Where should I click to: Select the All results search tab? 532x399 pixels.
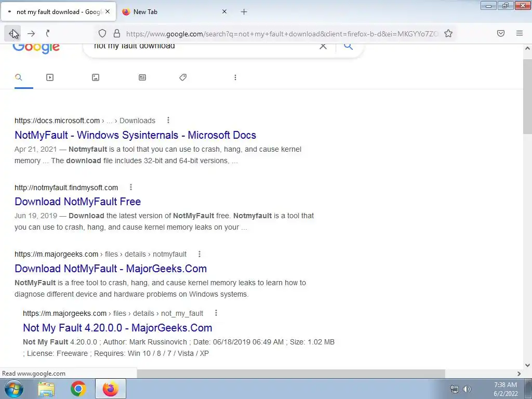[x=19, y=77]
